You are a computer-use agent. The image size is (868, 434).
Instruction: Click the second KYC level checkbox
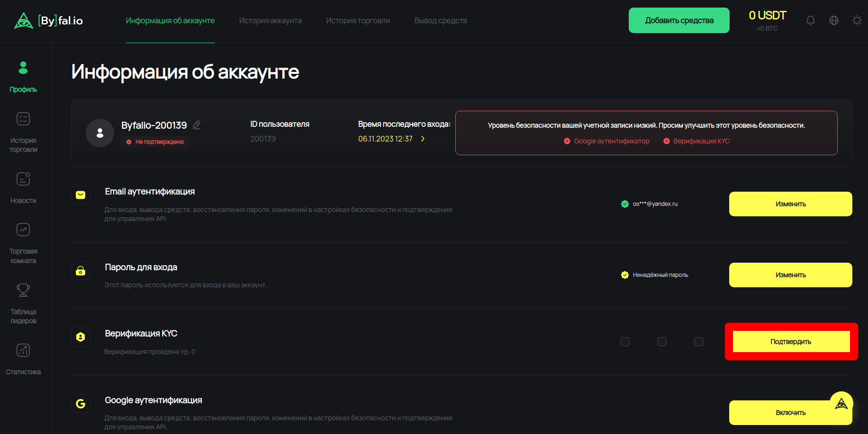pos(661,342)
